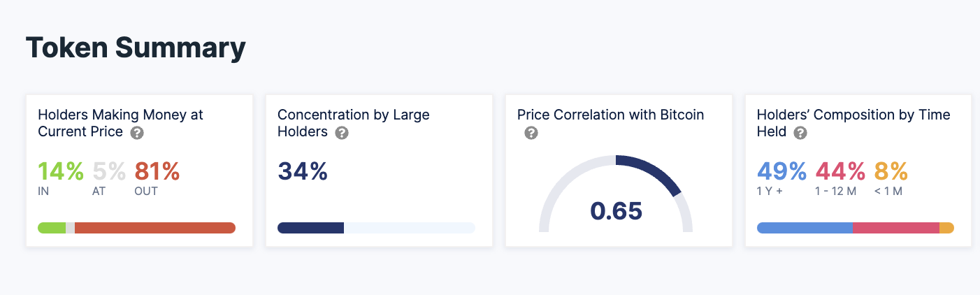The width and height of the screenshot is (980, 295).
Task: Click the red OUT segment of money bar
Action: [x=154, y=228]
